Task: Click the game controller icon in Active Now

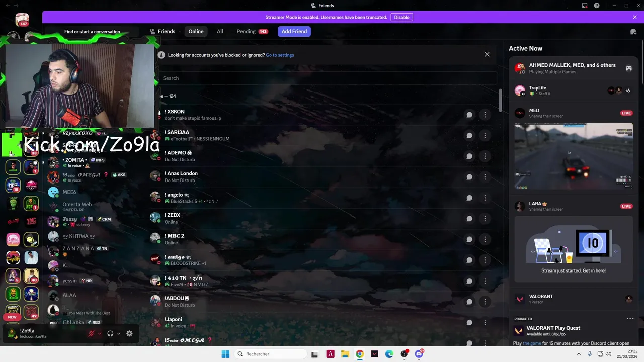Action: [629, 68]
